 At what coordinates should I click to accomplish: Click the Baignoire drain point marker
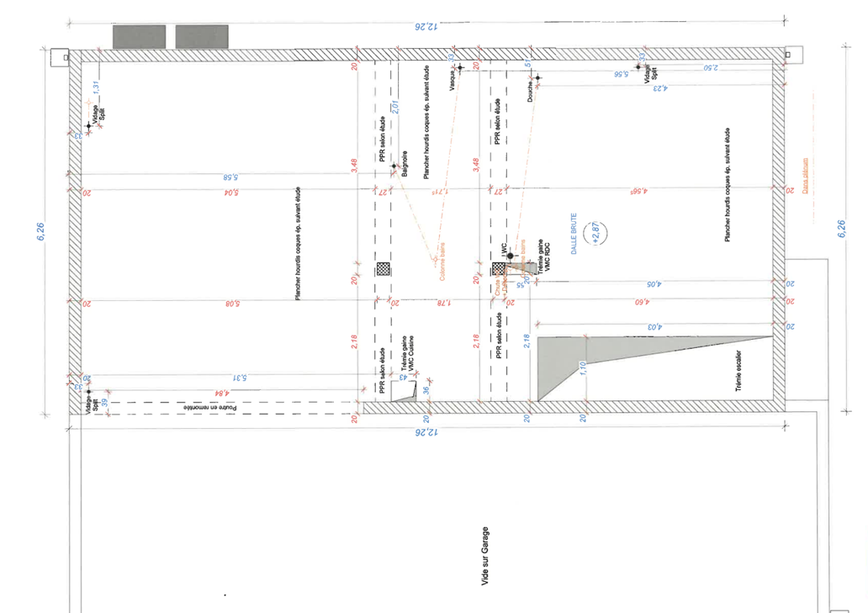(x=393, y=167)
